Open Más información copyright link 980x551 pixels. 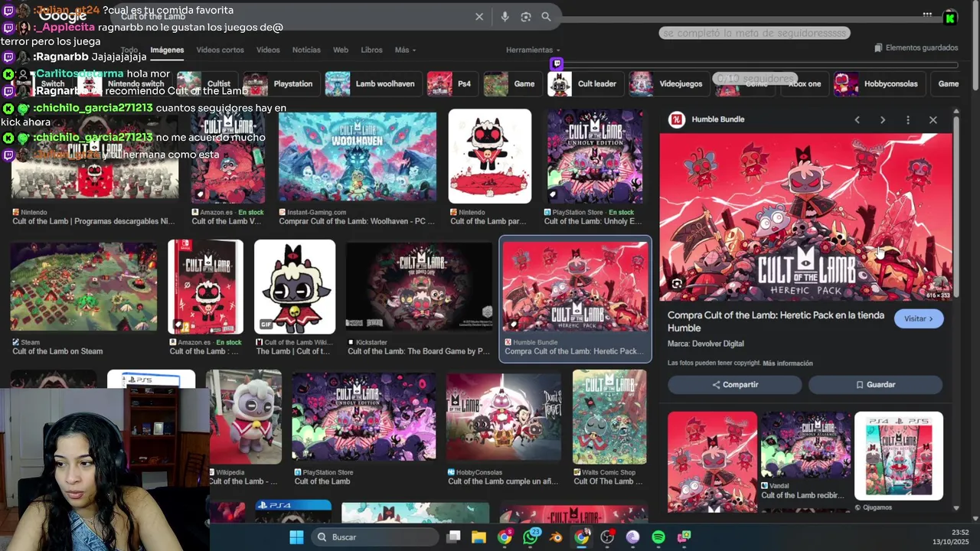pos(788,364)
